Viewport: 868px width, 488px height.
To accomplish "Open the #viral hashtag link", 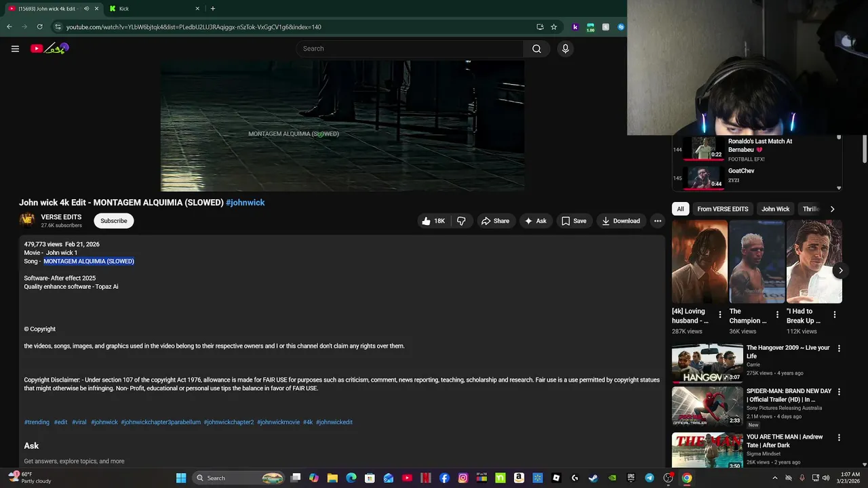I will (x=79, y=422).
